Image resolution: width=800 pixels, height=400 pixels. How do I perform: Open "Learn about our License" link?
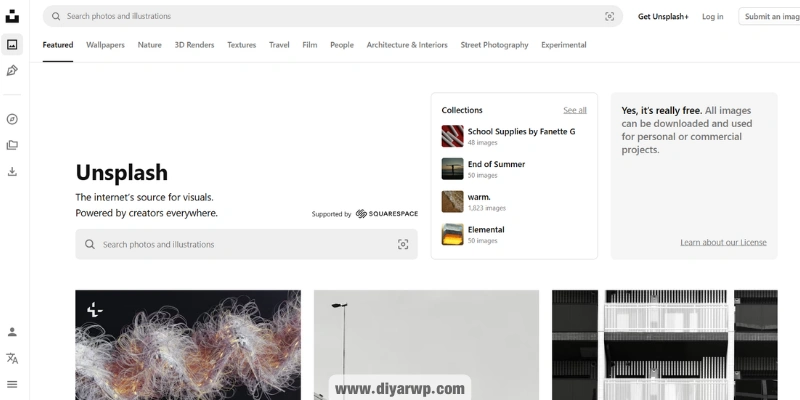pyautogui.click(x=723, y=242)
